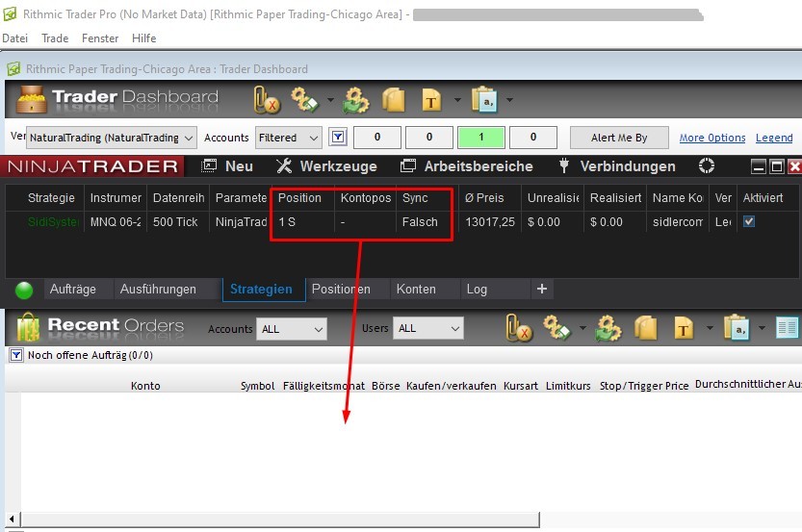Click T text icon in Trader Dashboard toolbar

(x=431, y=100)
